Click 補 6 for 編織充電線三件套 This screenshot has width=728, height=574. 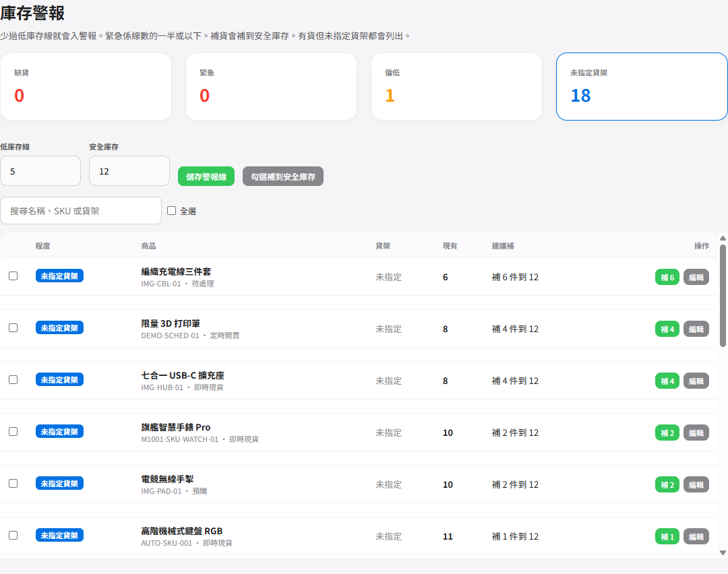tap(667, 277)
